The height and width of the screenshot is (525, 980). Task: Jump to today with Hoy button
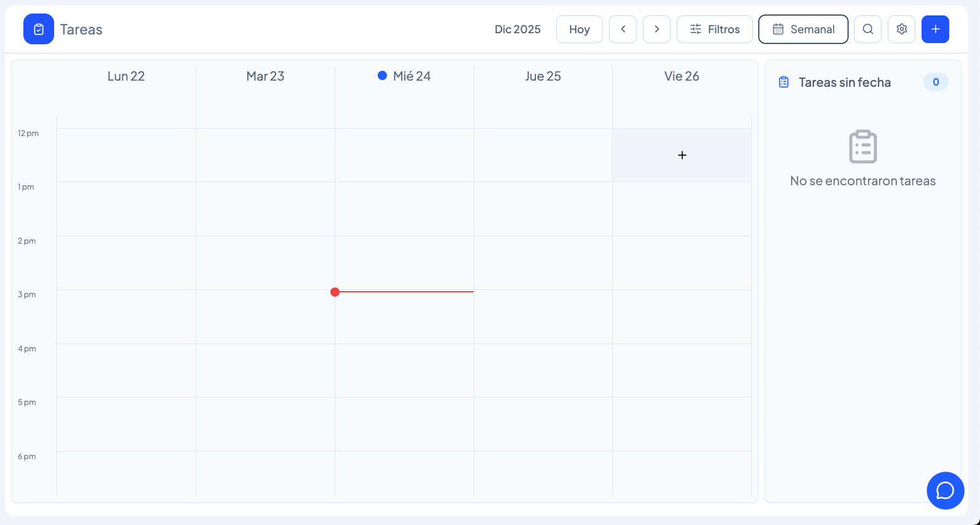579,29
